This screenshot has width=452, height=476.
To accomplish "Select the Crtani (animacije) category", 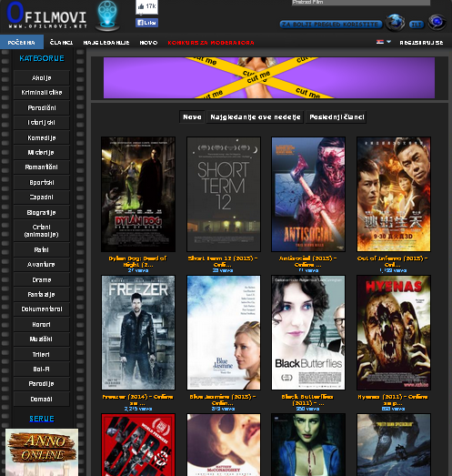I will point(42,231).
